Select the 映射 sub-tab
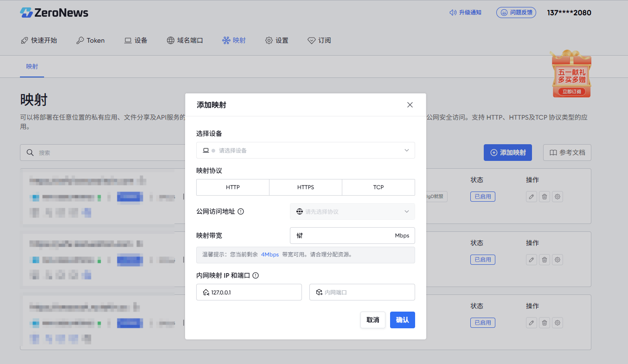This screenshot has width=628, height=364. click(x=32, y=66)
